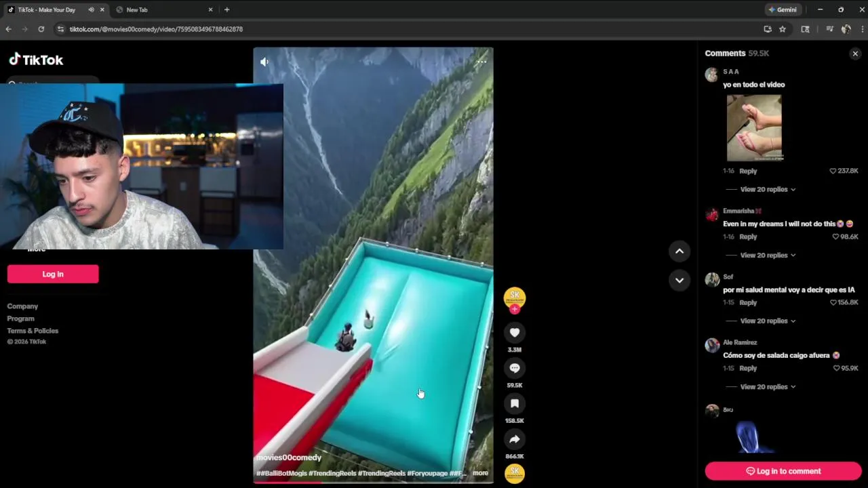868x488 pixels.
Task: Open the Gemini button
Action: (783, 9)
